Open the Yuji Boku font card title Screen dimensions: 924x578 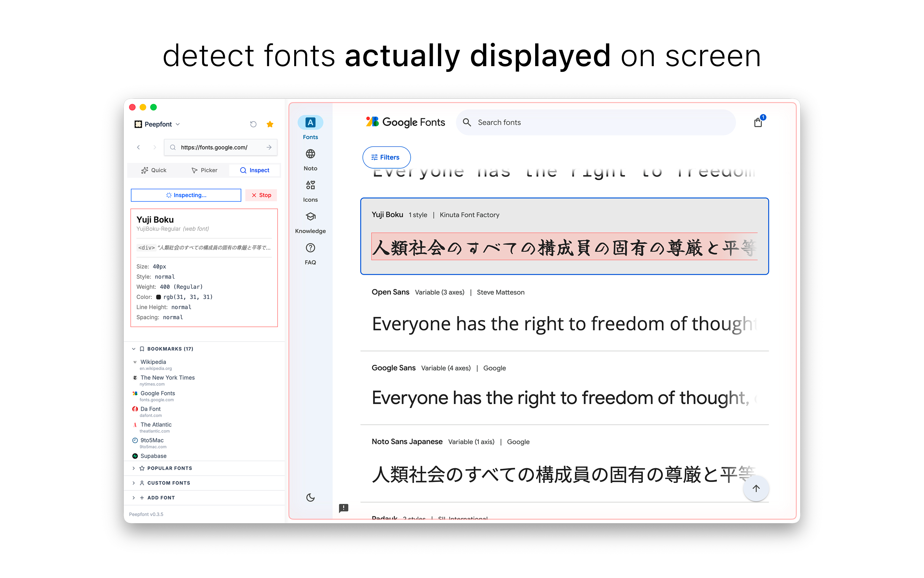(387, 215)
